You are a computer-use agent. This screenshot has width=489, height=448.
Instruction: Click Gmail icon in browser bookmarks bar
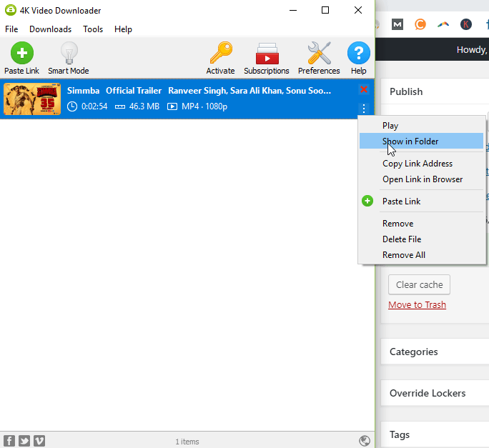click(x=397, y=24)
